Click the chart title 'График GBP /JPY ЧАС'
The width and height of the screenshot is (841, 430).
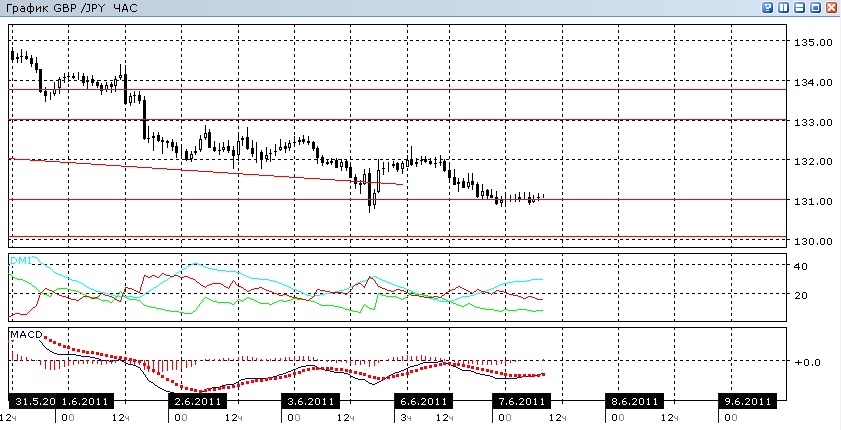[71, 8]
